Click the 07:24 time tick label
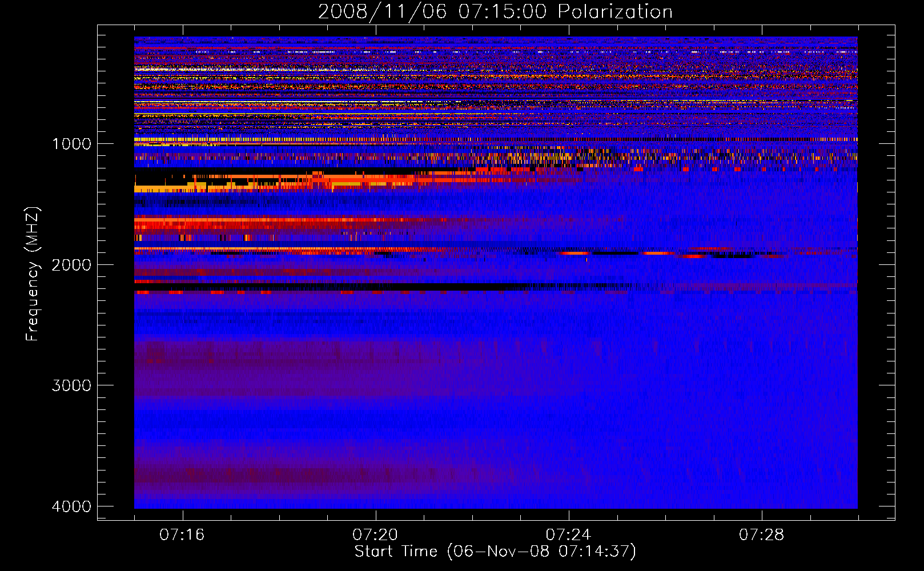924x571 pixels. pos(568,535)
